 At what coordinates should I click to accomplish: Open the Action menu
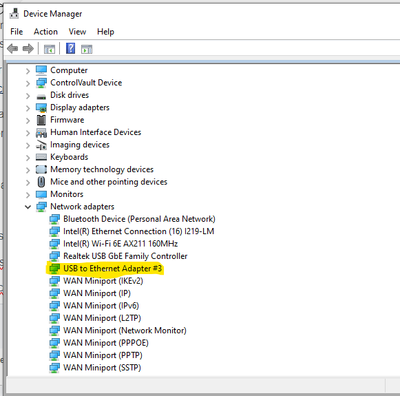(x=46, y=32)
